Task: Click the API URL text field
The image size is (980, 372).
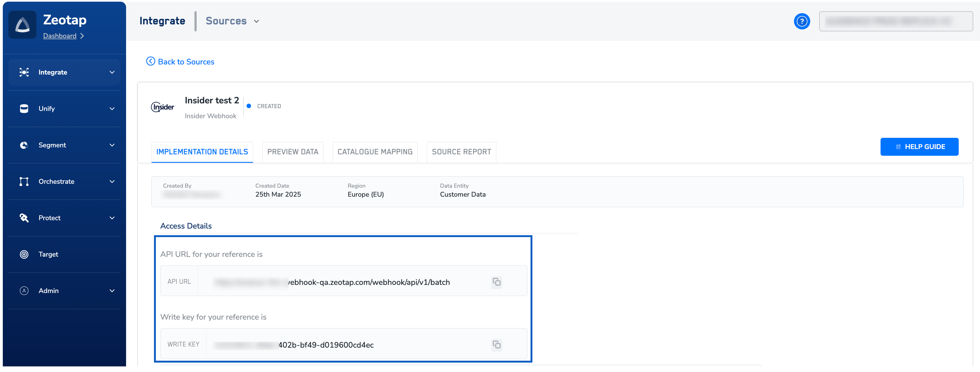Action: [344, 281]
